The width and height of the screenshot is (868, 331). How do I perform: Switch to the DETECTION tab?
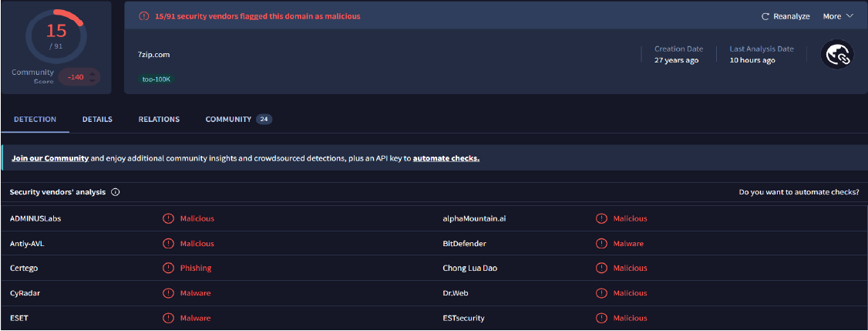pyautogui.click(x=35, y=119)
